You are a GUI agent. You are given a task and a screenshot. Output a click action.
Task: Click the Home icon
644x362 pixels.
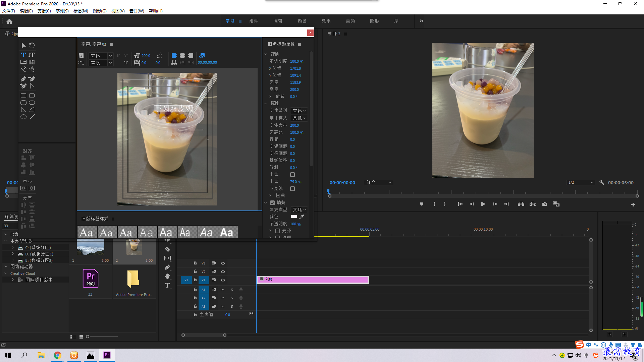pyautogui.click(x=9, y=21)
